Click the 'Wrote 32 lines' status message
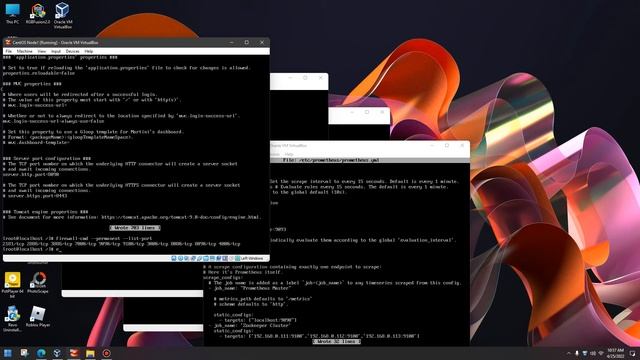Screen dimensions: 640x360 point(336,341)
